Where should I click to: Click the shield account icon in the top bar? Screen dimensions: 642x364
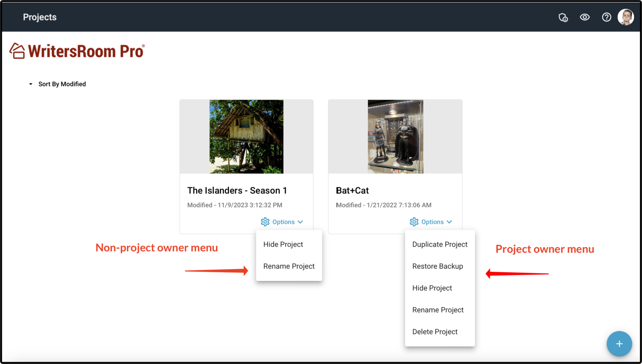[x=563, y=17]
